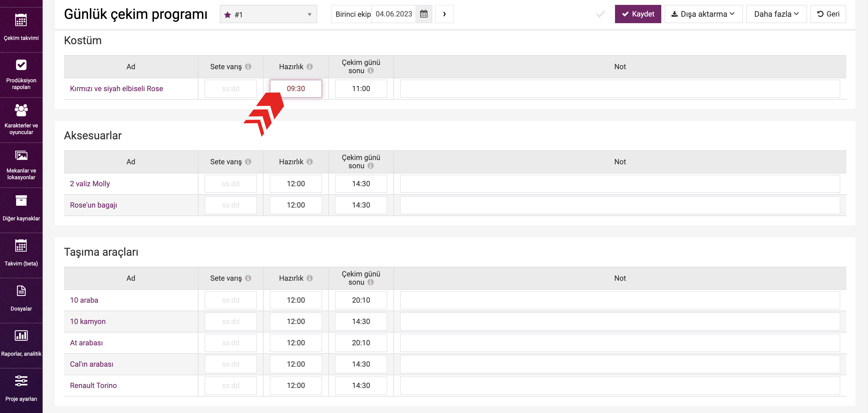Click the Kaydet button
Screen dimensions: 868x413
tap(638, 14)
